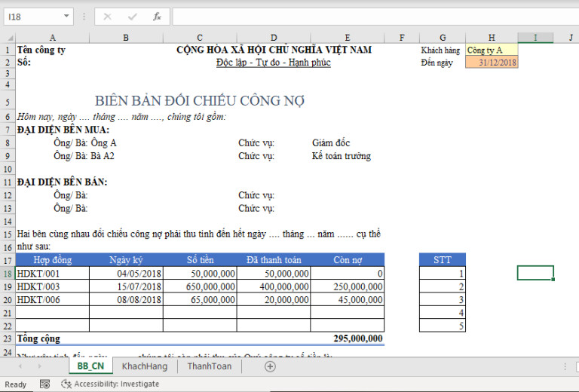The image size is (579, 392).
Task: Open the Accessibility: Investigate status indicator
Action: point(110,384)
